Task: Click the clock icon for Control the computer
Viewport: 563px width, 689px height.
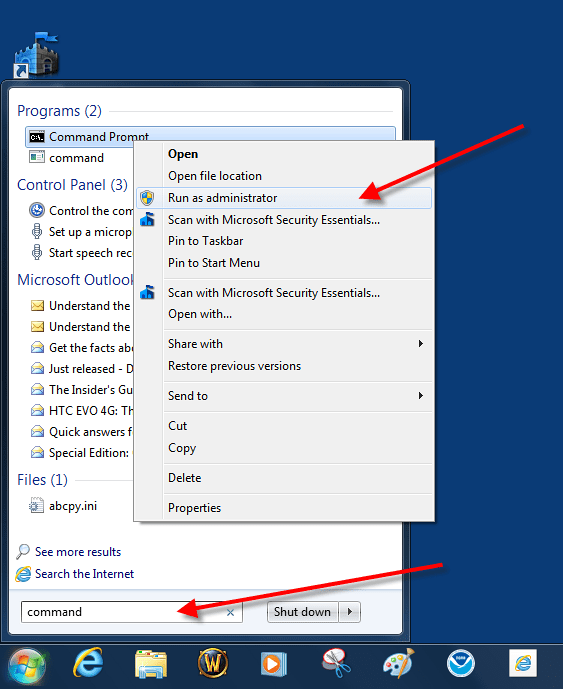Action: [37, 210]
